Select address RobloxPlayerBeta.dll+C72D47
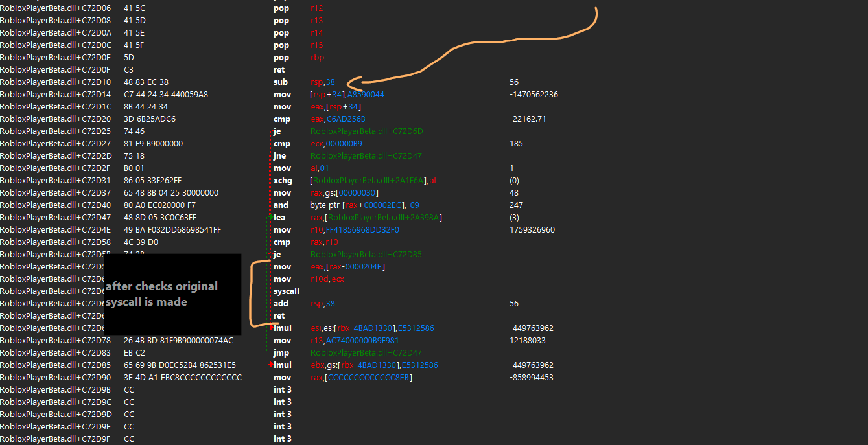The height and width of the screenshot is (445, 868). [56, 218]
